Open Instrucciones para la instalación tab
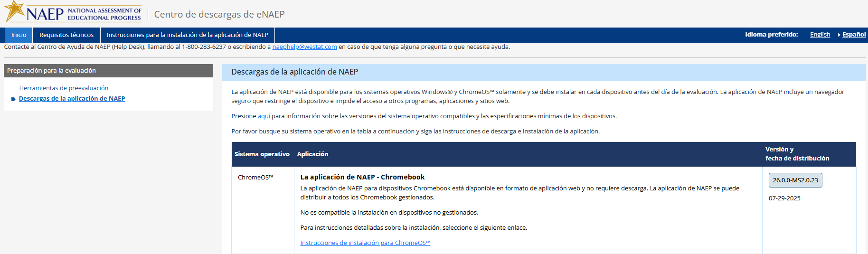 (x=187, y=35)
